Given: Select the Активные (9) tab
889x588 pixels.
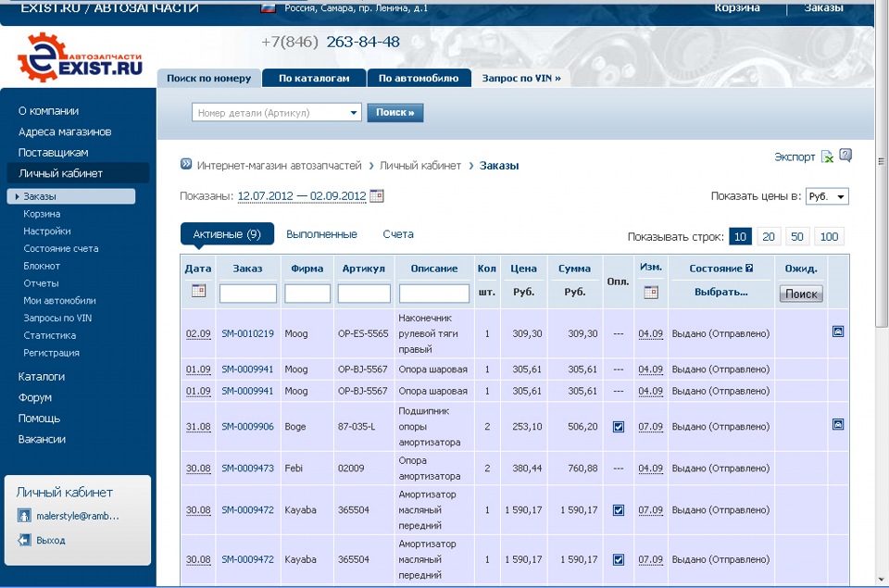Looking at the screenshot, I should [x=227, y=234].
